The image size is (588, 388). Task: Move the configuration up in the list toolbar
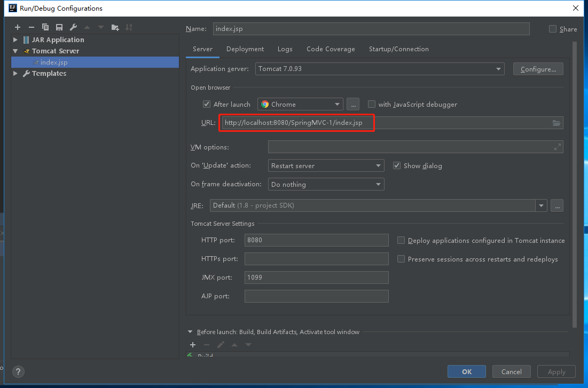tap(87, 27)
